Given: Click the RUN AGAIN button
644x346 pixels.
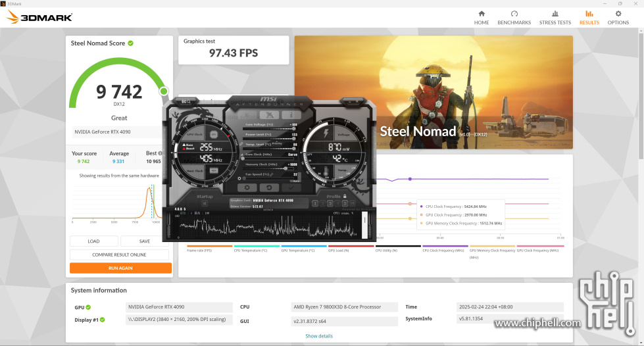Looking at the screenshot, I should click(x=120, y=268).
